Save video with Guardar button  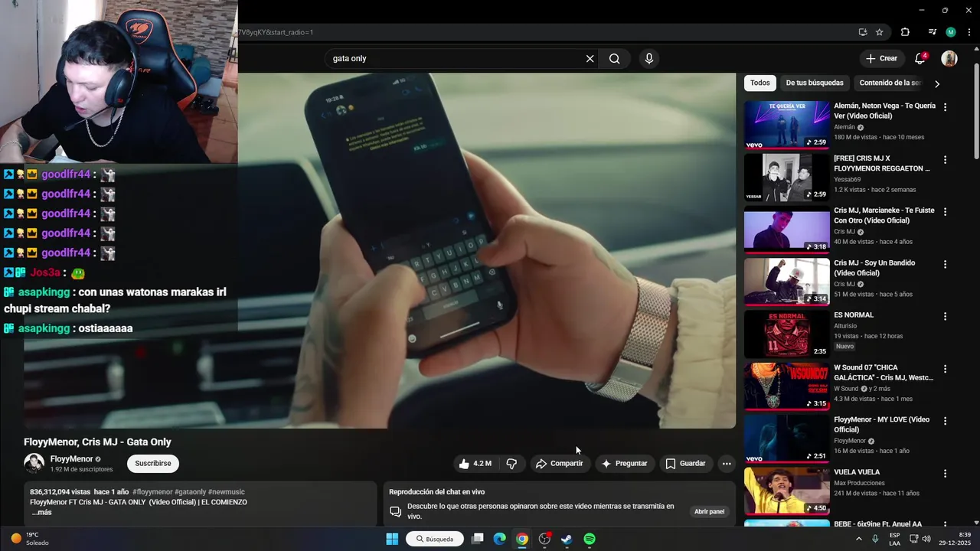(x=686, y=464)
